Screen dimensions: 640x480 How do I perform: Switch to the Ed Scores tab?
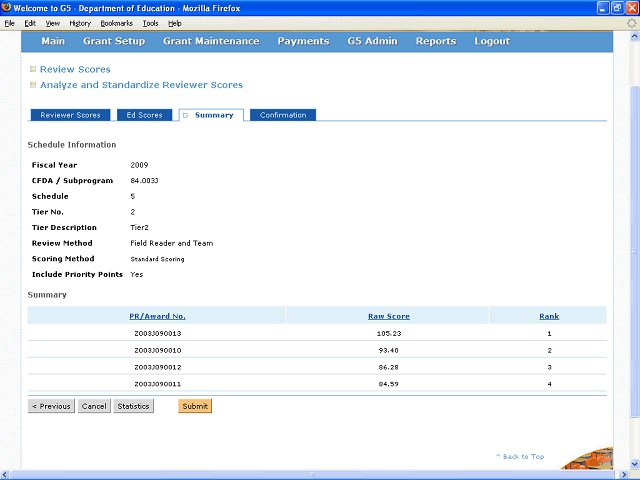144,115
